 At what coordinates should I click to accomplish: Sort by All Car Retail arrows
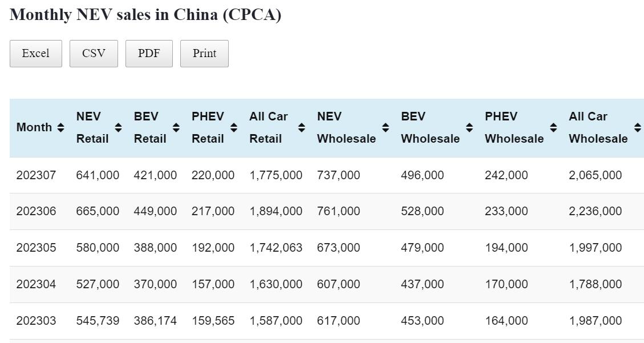pyautogui.click(x=301, y=128)
